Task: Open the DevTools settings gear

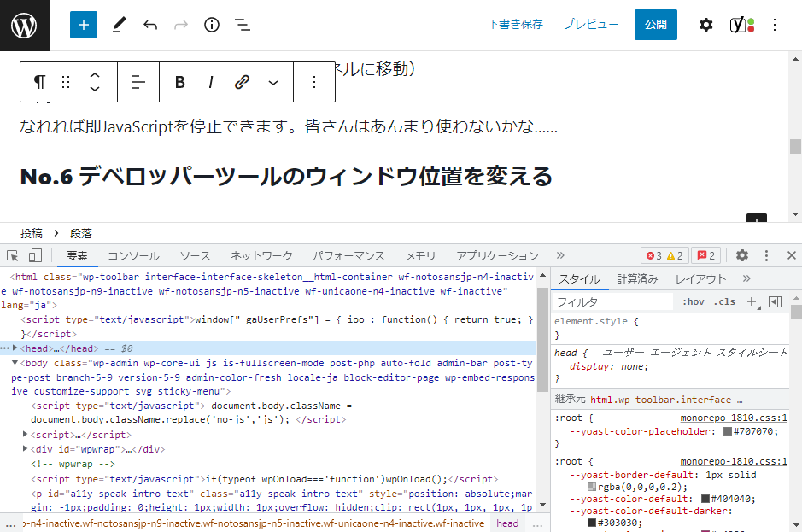Action: click(x=741, y=255)
